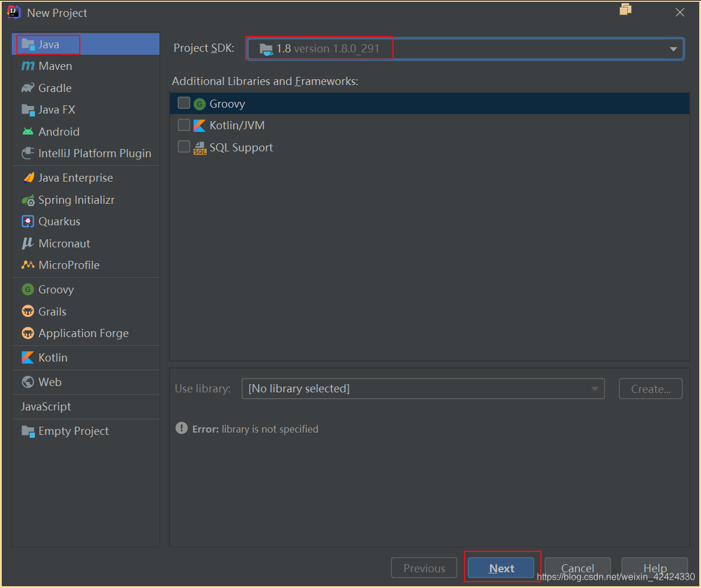Viewport: 701px width, 588px height.
Task: Click 'Grails' label in sidebar
Action: [52, 311]
